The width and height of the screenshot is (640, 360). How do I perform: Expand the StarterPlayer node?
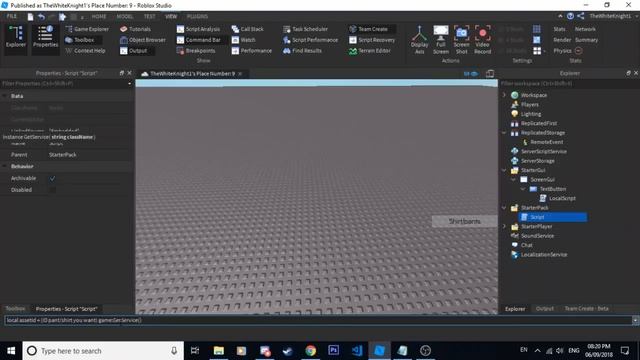click(x=504, y=227)
